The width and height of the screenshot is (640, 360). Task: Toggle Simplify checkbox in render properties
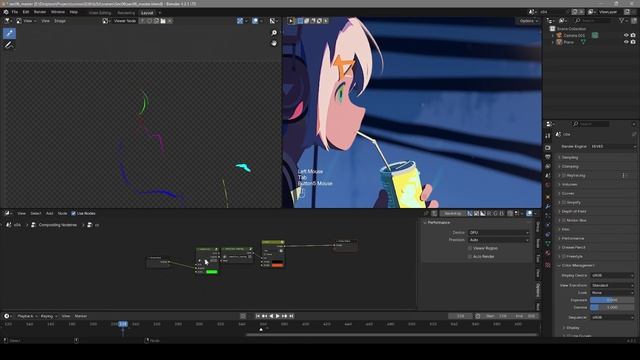pyautogui.click(x=564, y=202)
